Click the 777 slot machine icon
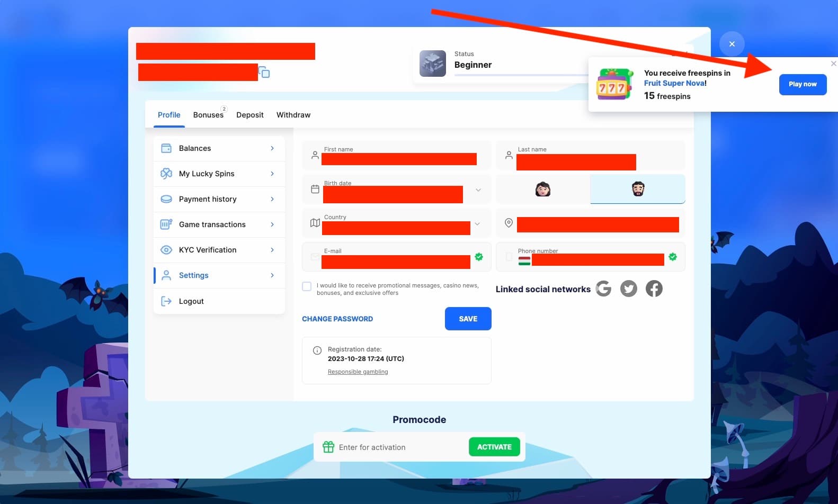The width and height of the screenshot is (838, 504). 614,84
